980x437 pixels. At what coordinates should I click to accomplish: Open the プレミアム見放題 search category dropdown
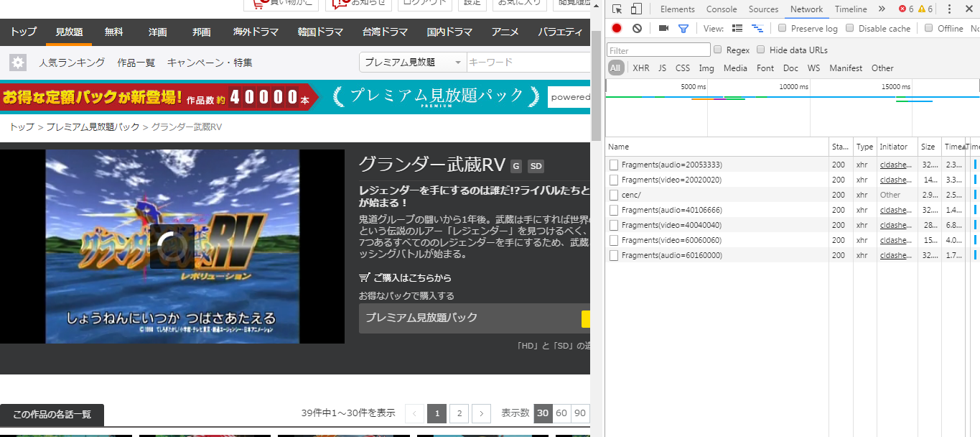coord(413,63)
